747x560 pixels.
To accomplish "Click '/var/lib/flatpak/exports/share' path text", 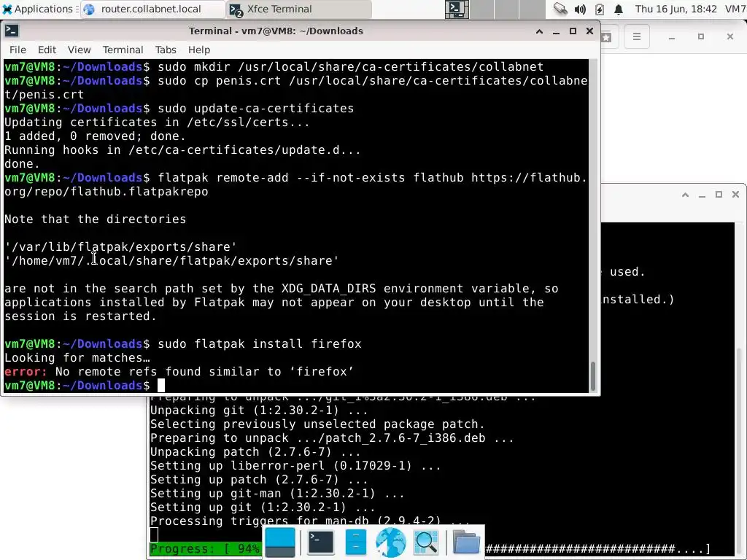I will point(120,246).
